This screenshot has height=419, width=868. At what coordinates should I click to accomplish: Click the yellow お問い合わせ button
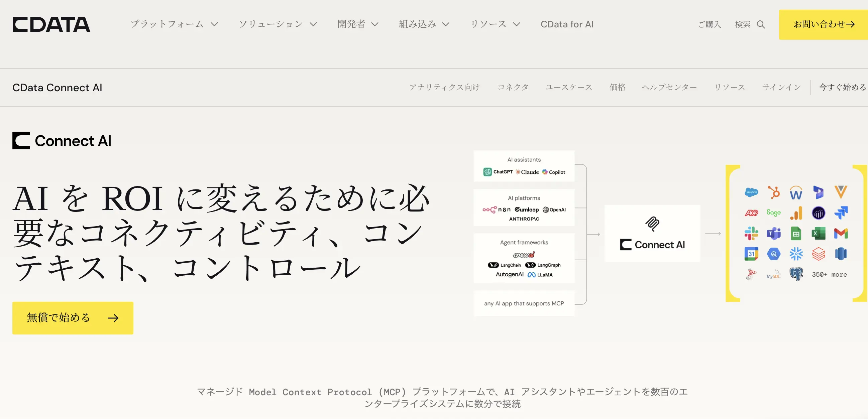click(x=824, y=25)
